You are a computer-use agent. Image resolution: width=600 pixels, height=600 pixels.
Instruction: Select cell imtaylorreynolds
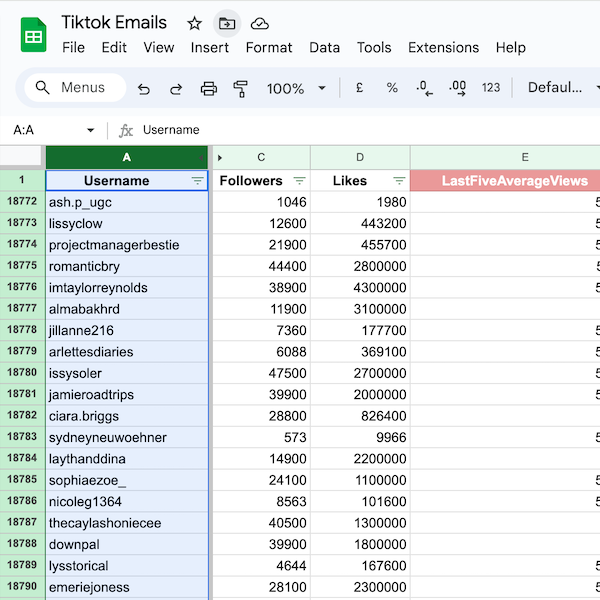[127, 288]
